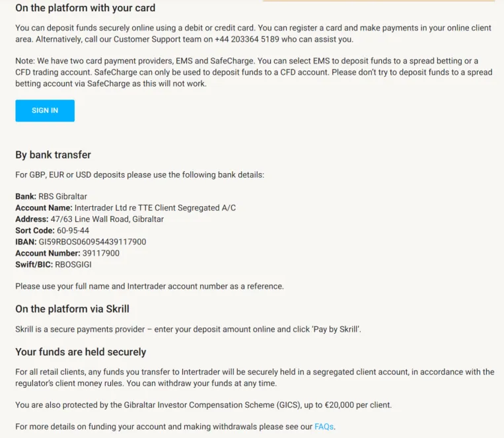The image size is (504, 438).
Task: Click the 'On the platform with your card' heading
Action: [x=85, y=8]
